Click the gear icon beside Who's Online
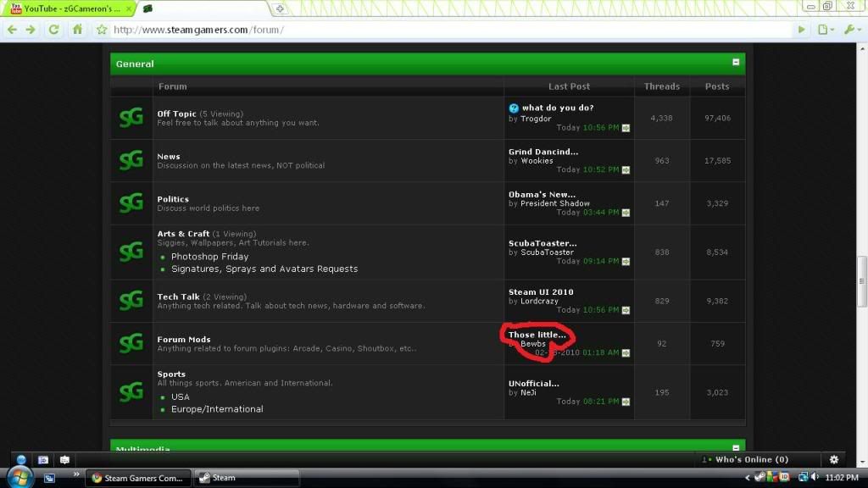The width and height of the screenshot is (868, 488). [833, 459]
